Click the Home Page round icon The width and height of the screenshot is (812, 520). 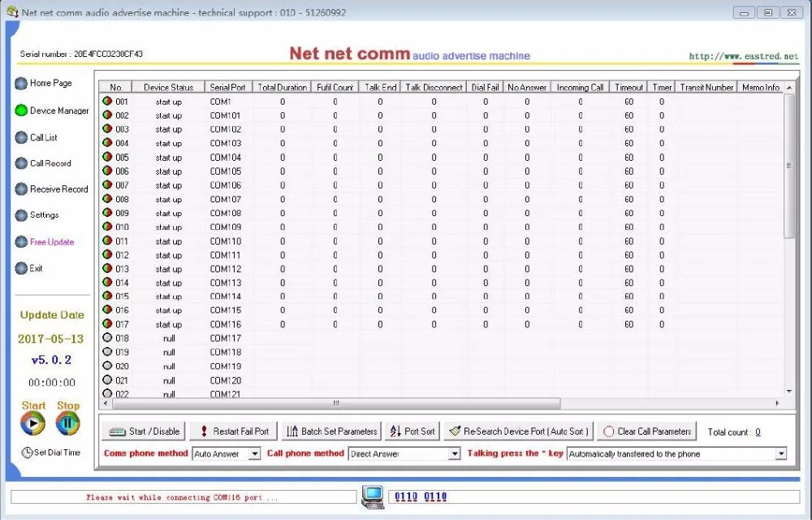(x=21, y=84)
